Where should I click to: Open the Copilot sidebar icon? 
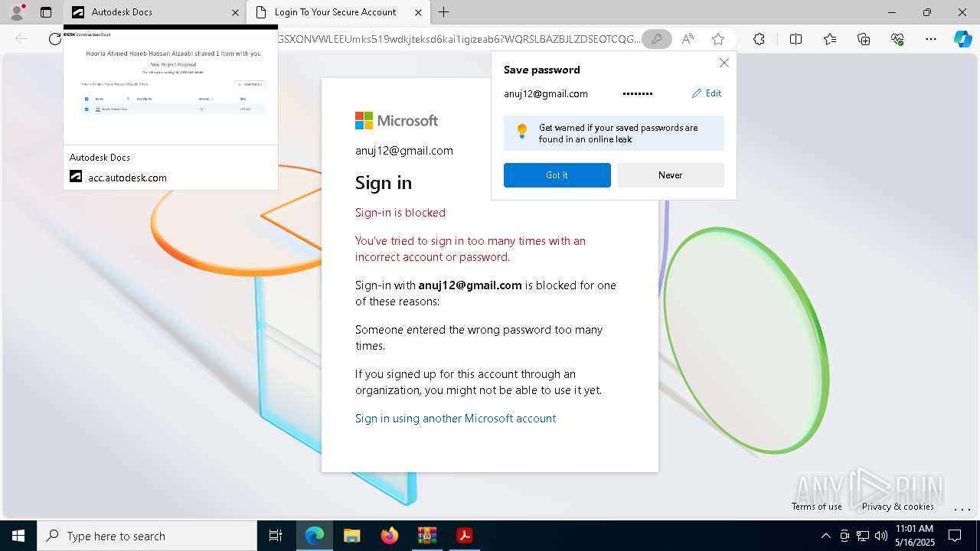[963, 39]
